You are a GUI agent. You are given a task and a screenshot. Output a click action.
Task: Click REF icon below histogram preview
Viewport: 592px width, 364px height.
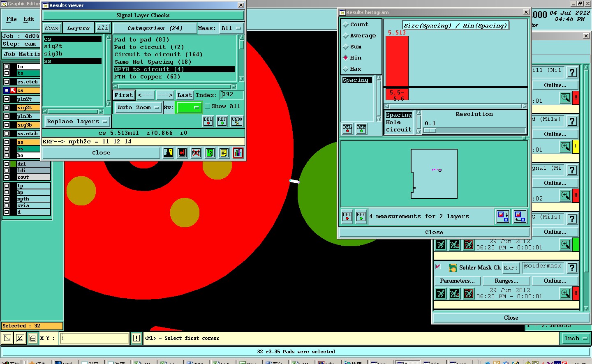tap(361, 217)
